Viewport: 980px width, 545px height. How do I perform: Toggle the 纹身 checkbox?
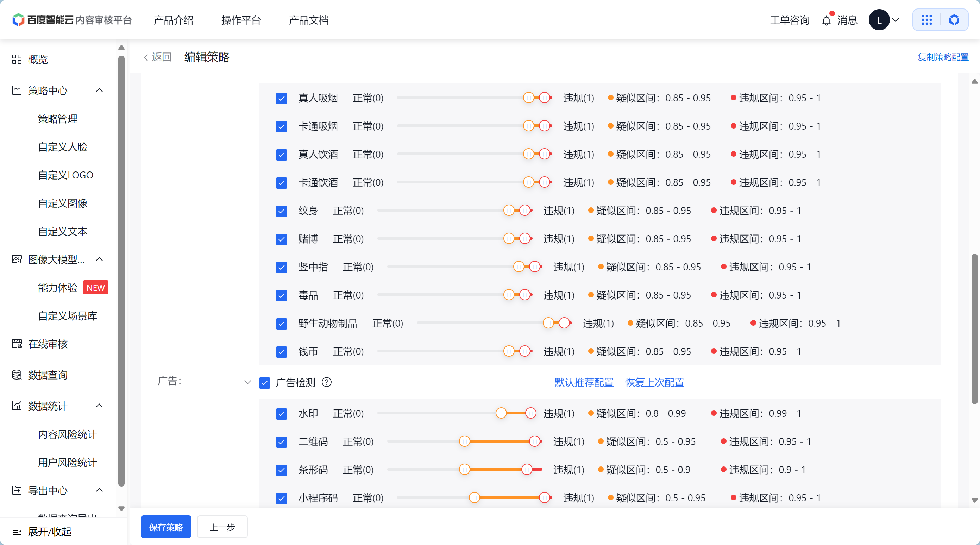pyautogui.click(x=282, y=211)
